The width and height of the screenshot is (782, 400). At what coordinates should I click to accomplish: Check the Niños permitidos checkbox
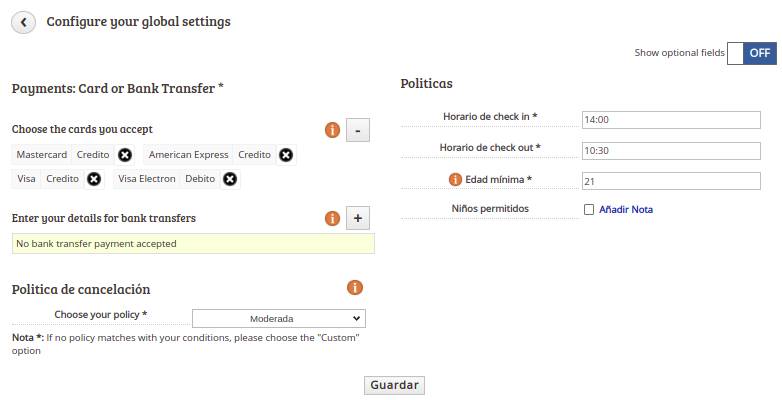589,209
